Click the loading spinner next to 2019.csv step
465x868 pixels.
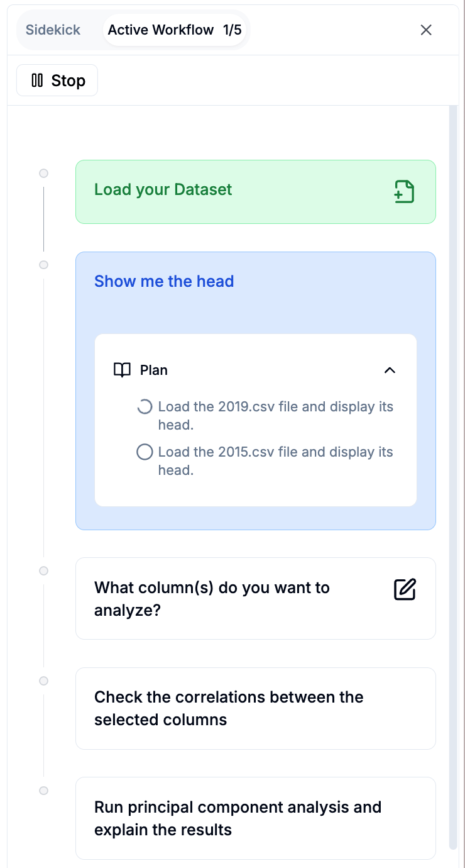(x=145, y=407)
